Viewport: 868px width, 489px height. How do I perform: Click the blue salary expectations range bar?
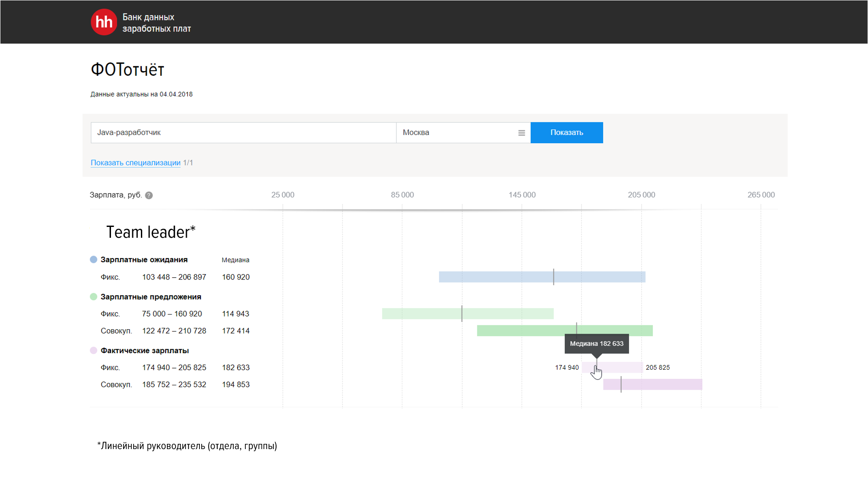coord(542,277)
